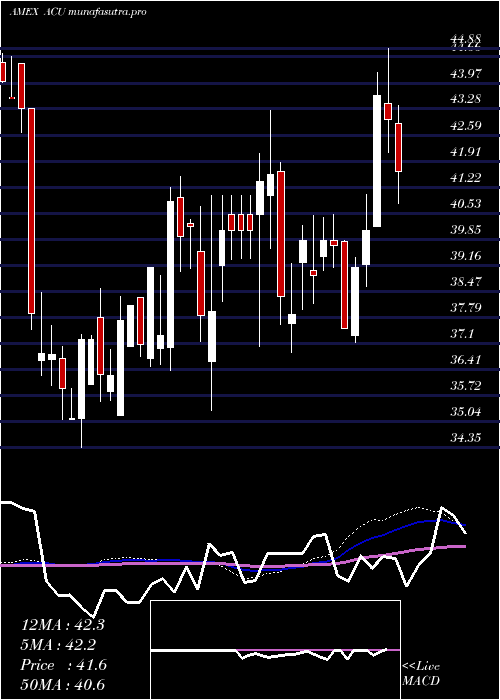Select the 34.35 price axis label
The height and width of the screenshot is (700, 500).
[466, 438]
